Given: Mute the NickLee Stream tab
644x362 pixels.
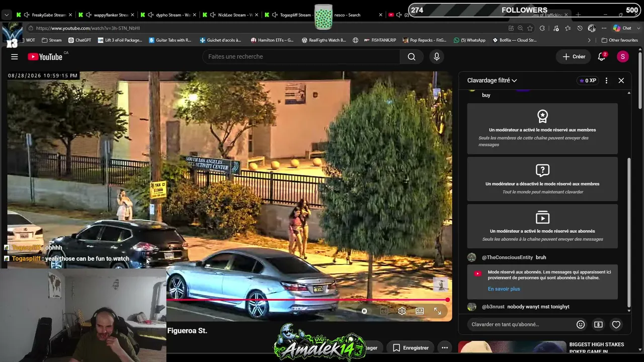Looking at the screenshot, I should (213, 15).
